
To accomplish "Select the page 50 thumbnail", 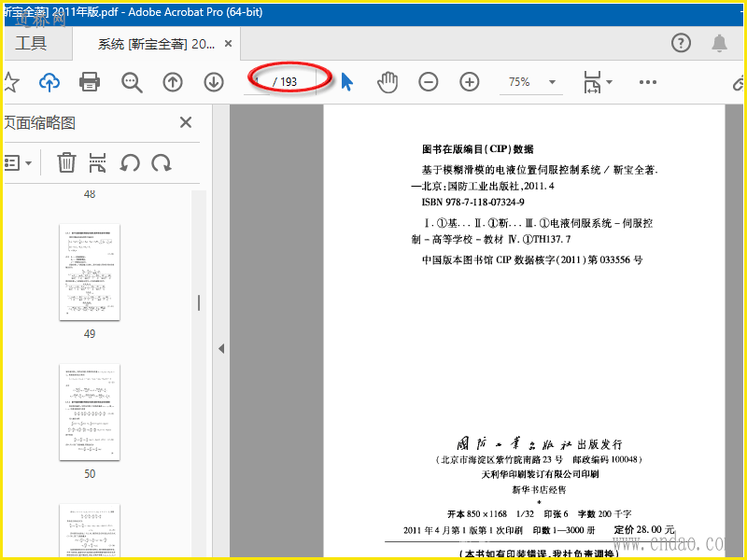I will (x=90, y=412).
